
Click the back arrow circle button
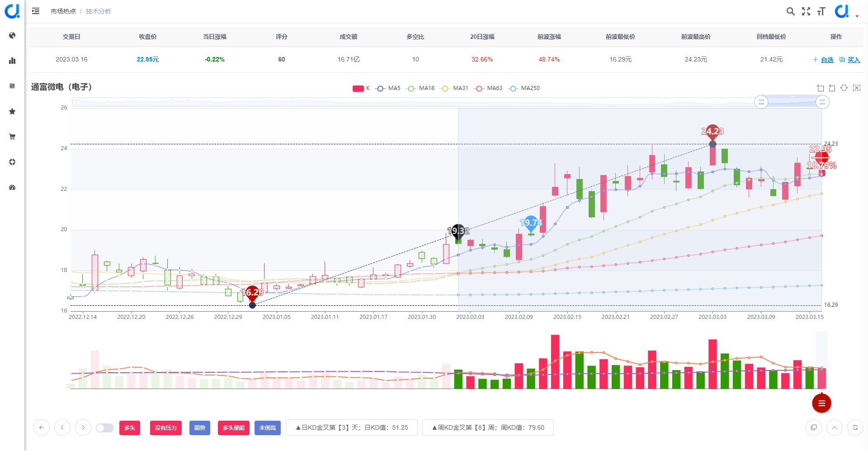pos(42,427)
